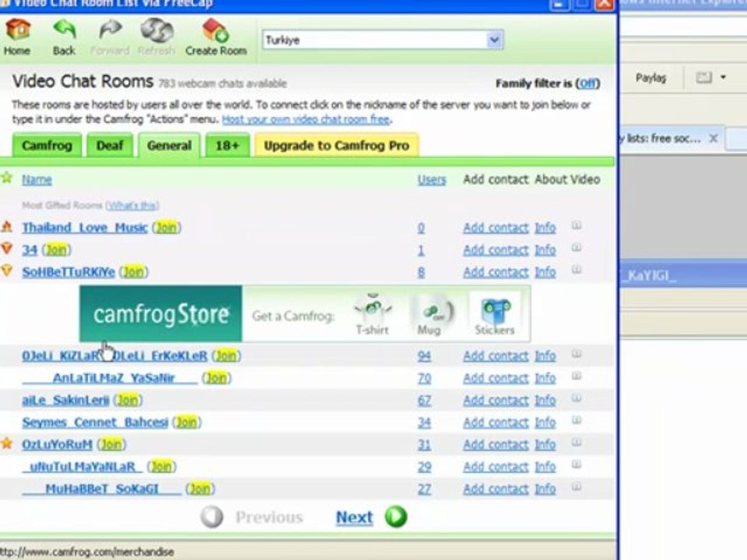Click the grey Previous circle button
The width and height of the screenshot is (747, 560).
pos(212,516)
